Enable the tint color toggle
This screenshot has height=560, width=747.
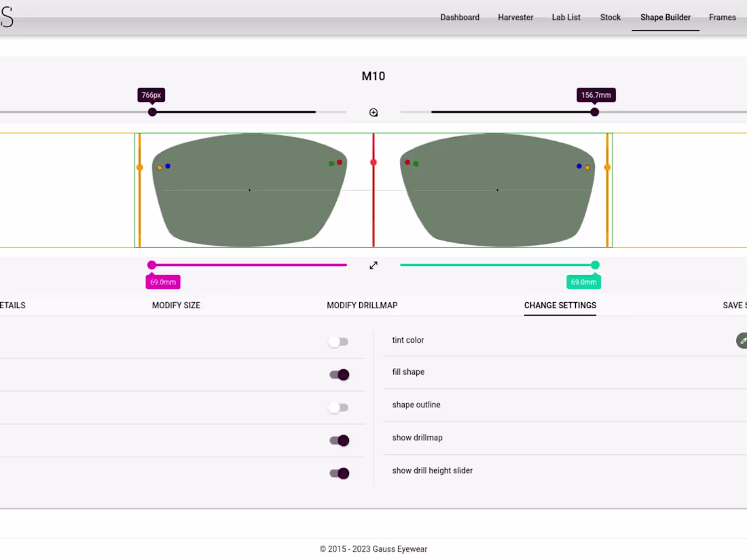(338, 341)
